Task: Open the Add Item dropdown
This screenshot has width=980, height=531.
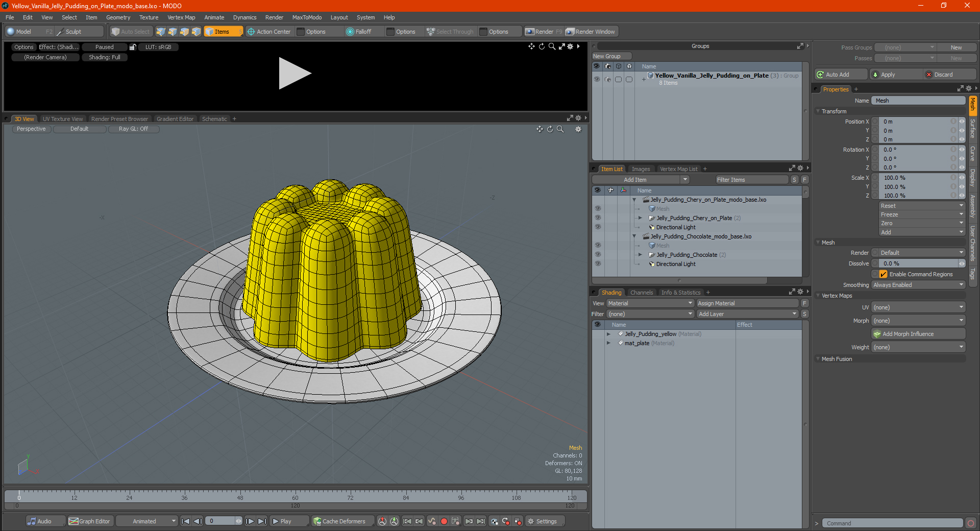Action: [641, 180]
